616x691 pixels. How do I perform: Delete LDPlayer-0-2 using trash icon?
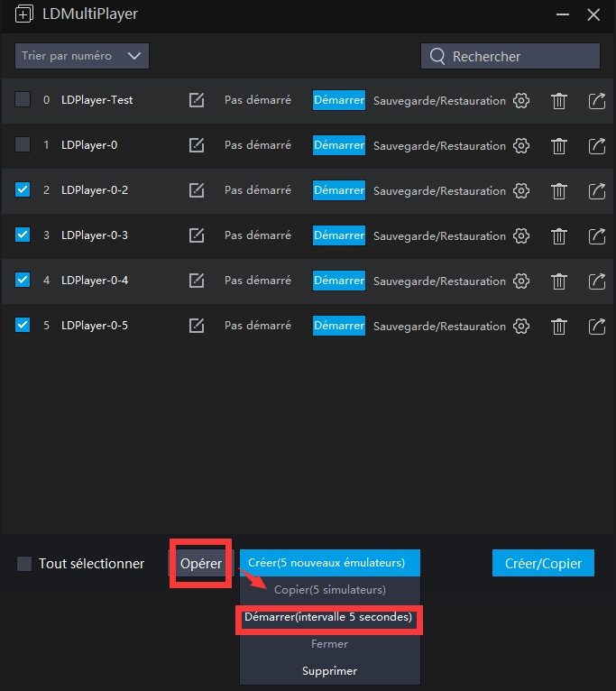(x=558, y=191)
